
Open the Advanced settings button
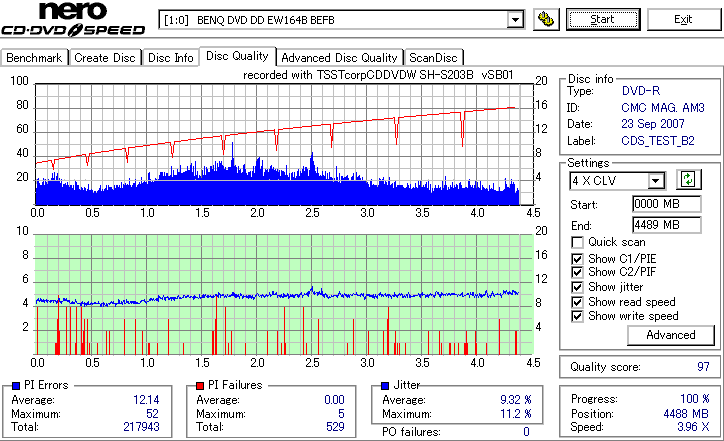coord(670,335)
